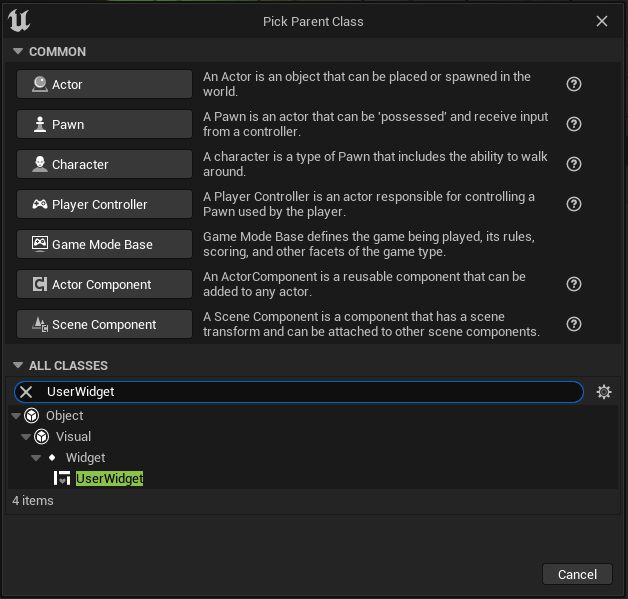Collapse the All Classes section
The image size is (628, 599).
pyautogui.click(x=17, y=366)
